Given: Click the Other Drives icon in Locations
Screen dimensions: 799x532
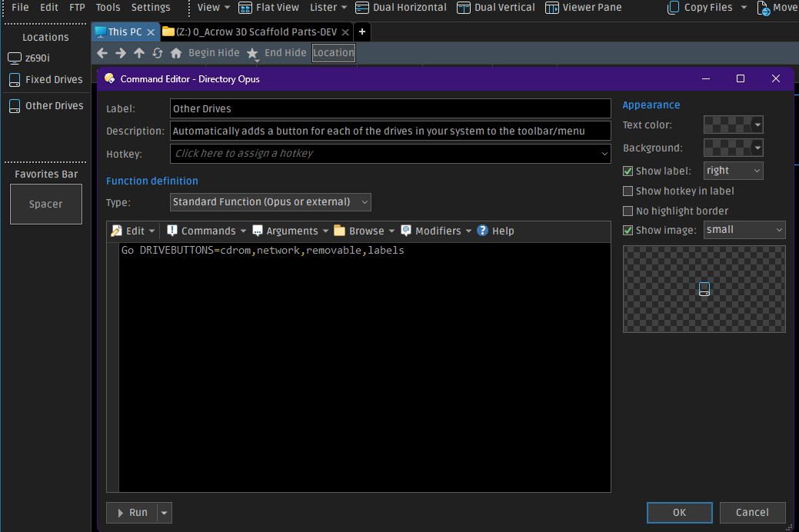Looking at the screenshot, I should point(15,106).
